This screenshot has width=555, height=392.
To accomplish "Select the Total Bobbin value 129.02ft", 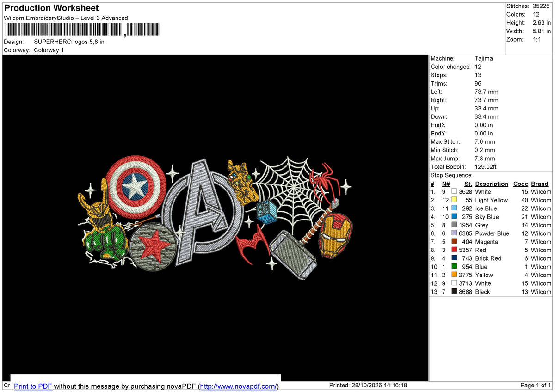I will click(x=487, y=166).
